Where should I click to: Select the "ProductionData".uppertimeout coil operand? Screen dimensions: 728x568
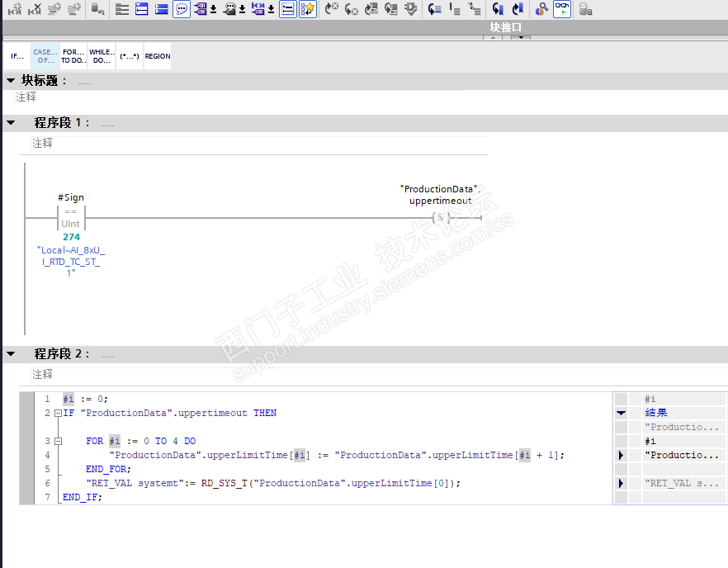click(440, 195)
